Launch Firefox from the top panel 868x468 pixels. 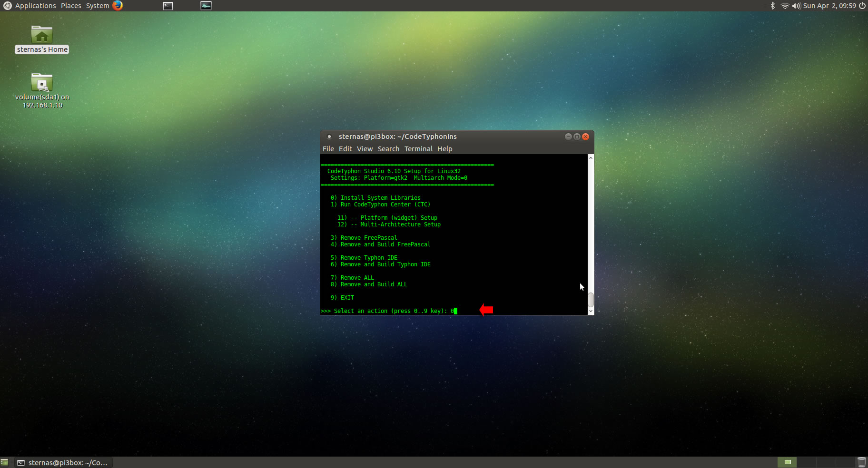tap(118, 6)
